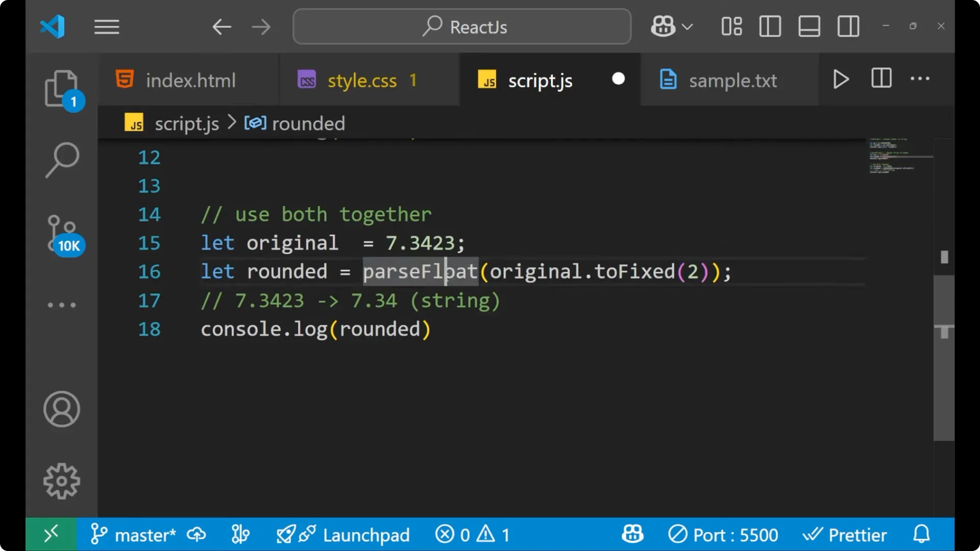Open the style.css tab
The height and width of the screenshot is (551, 980).
point(362,80)
